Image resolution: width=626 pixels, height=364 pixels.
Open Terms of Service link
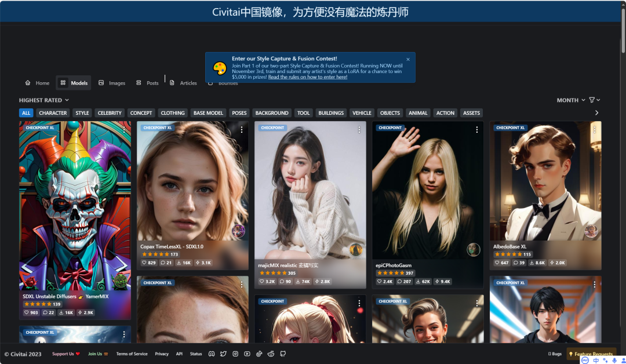click(x=132, y=354)
